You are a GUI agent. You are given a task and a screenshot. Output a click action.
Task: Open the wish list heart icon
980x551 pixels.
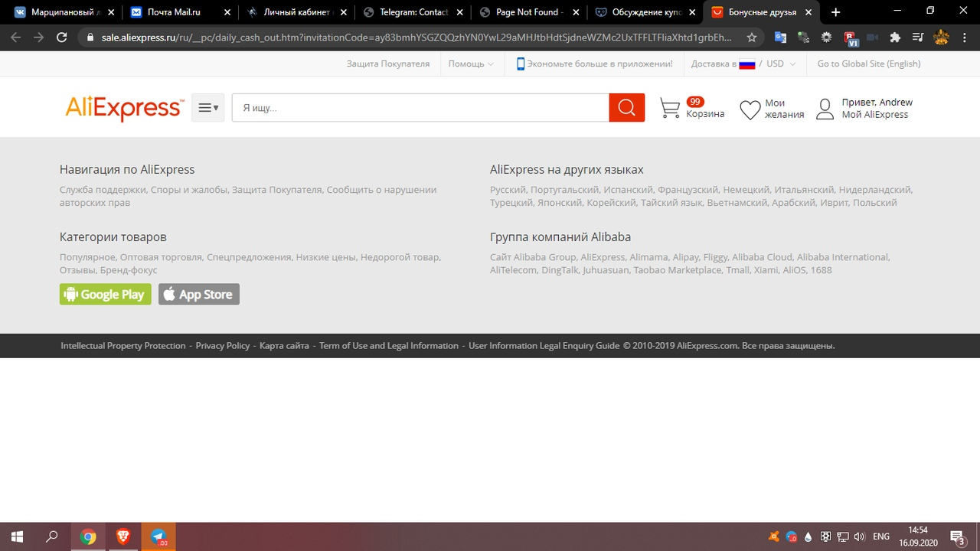(750, 109)
